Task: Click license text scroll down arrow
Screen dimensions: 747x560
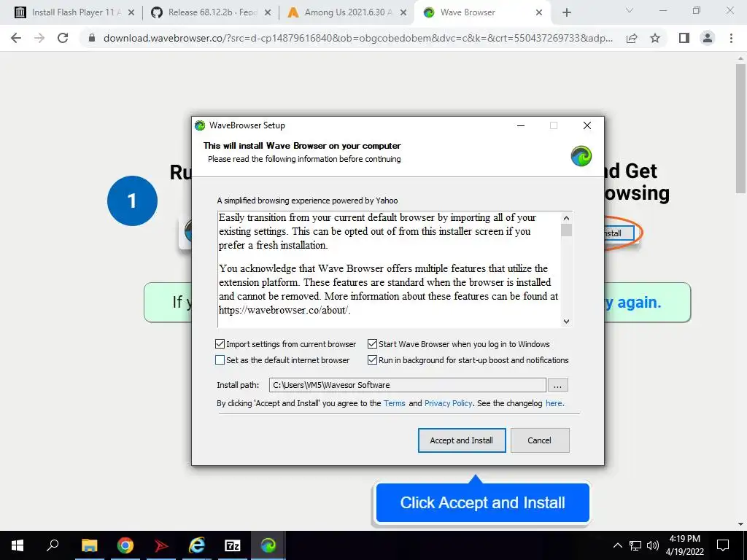Action: coord(566,322)
